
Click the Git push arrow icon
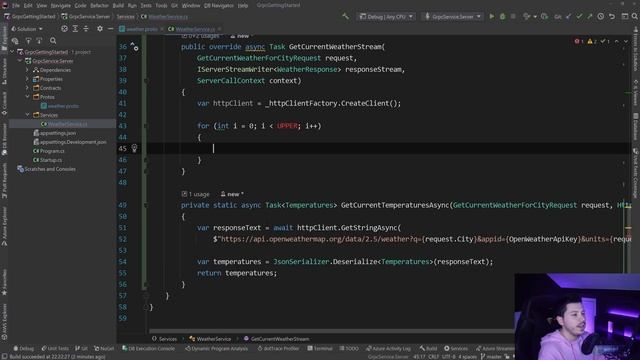point(590,16)
